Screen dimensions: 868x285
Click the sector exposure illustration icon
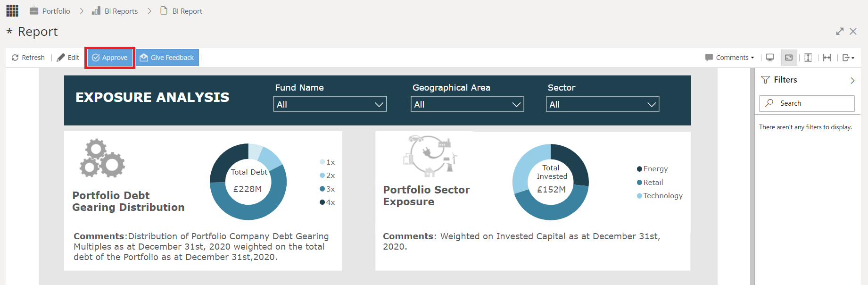pyautogui.click(x=430, y=156)
